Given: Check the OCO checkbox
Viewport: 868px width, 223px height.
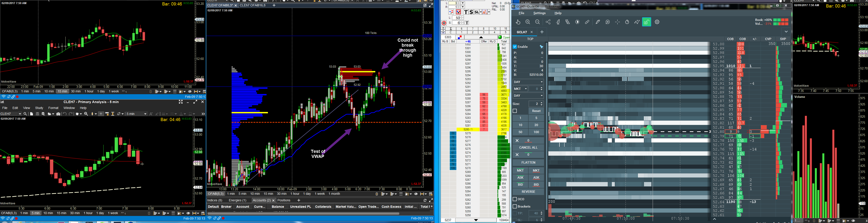Looking at the screenshot, I should 515,199.
